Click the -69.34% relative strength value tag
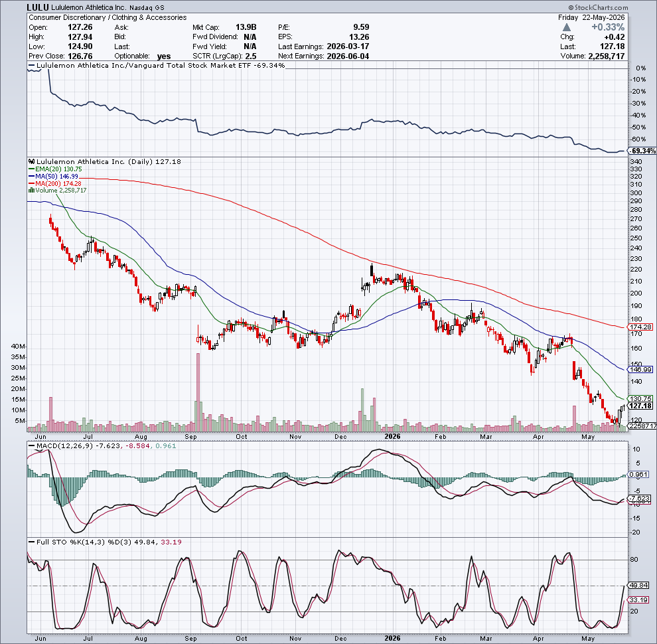657x644 pixels. point(643,151)
